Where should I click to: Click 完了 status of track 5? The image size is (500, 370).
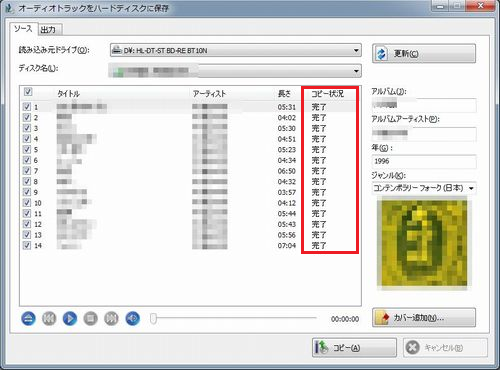coord(319,150)
